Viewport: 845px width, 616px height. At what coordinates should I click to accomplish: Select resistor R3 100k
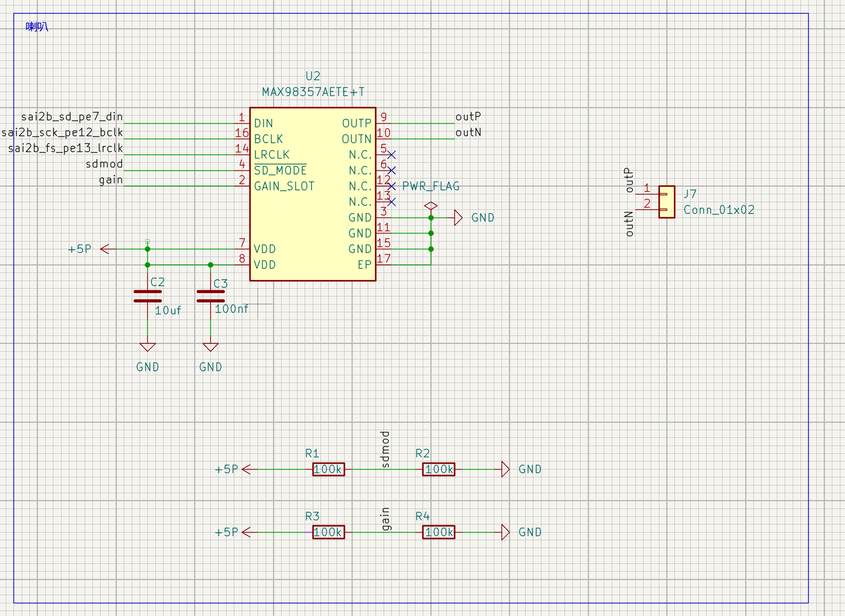[x=328, y=532]
